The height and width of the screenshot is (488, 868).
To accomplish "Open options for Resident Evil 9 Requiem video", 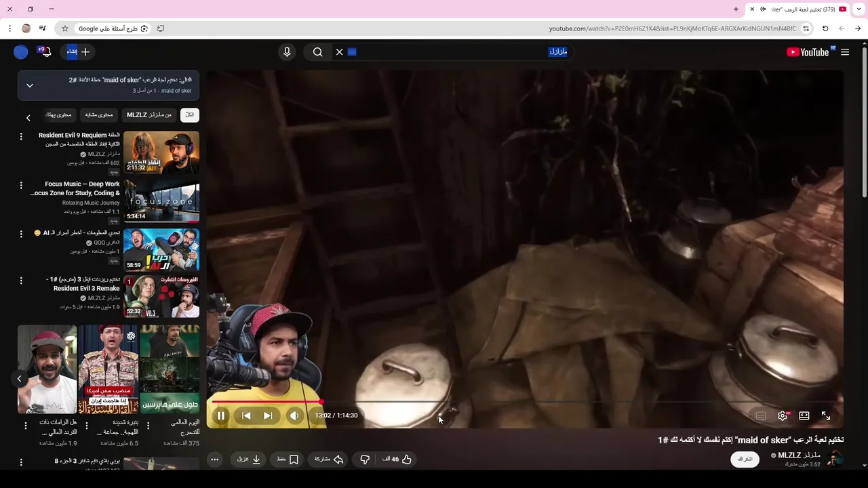I will 21,136.
